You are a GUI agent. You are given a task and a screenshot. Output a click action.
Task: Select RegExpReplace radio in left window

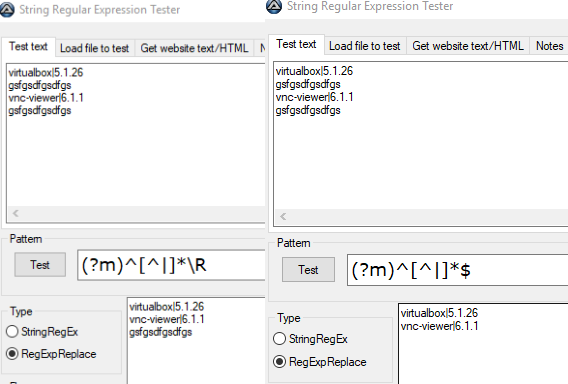(12, 354)
